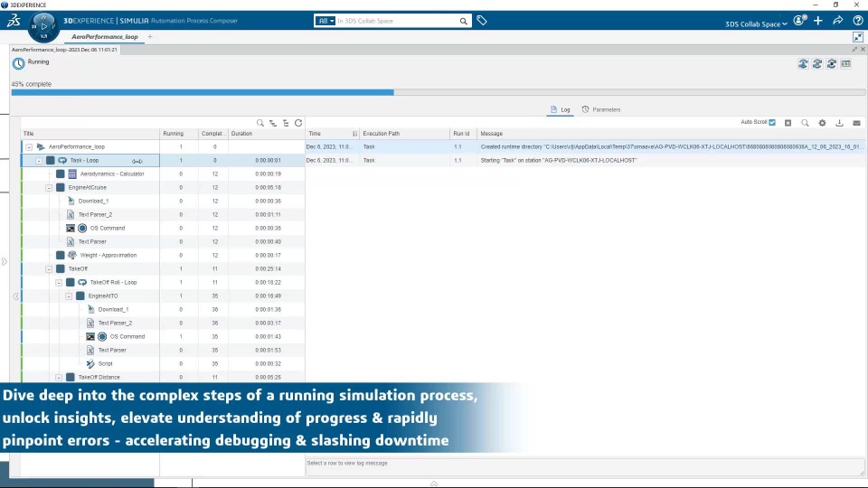The image size is (868, 488).
Task: Sort by the Execution Path column header
Action: (x=405, y=134)
